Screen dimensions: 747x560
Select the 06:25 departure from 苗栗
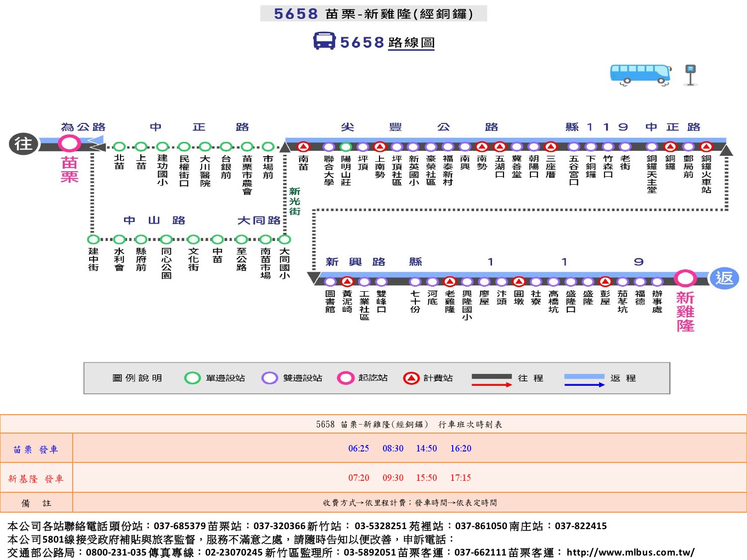click(x=359, y=448)
